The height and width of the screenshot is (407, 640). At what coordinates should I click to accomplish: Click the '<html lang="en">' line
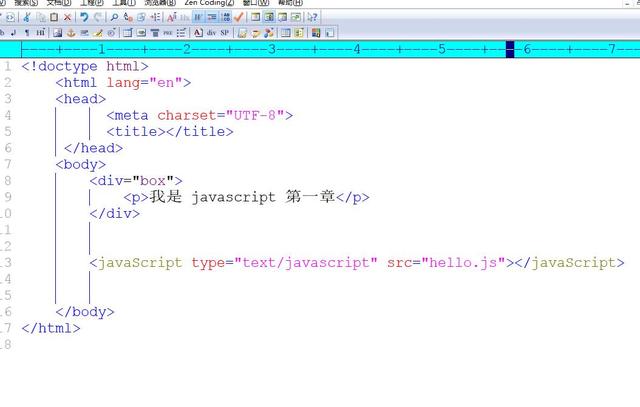click(123, 82)
